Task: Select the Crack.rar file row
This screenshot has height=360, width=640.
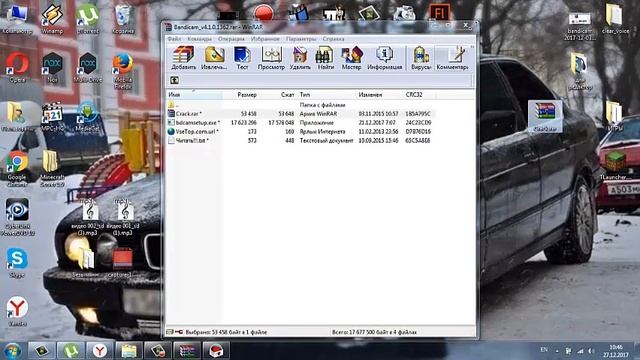Action: [x=301, y=114]
